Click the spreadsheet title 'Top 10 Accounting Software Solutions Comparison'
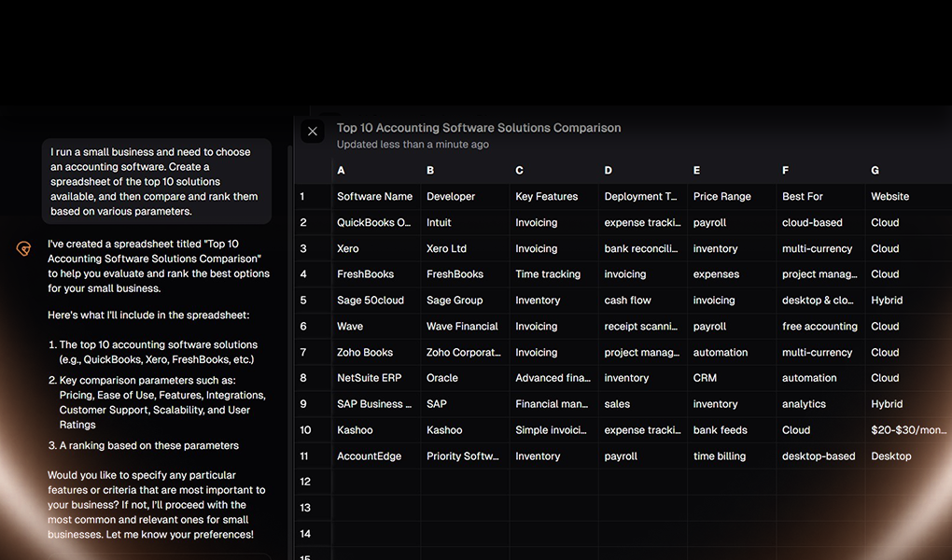Screen dimensions: 952x560 click(479, 128)
